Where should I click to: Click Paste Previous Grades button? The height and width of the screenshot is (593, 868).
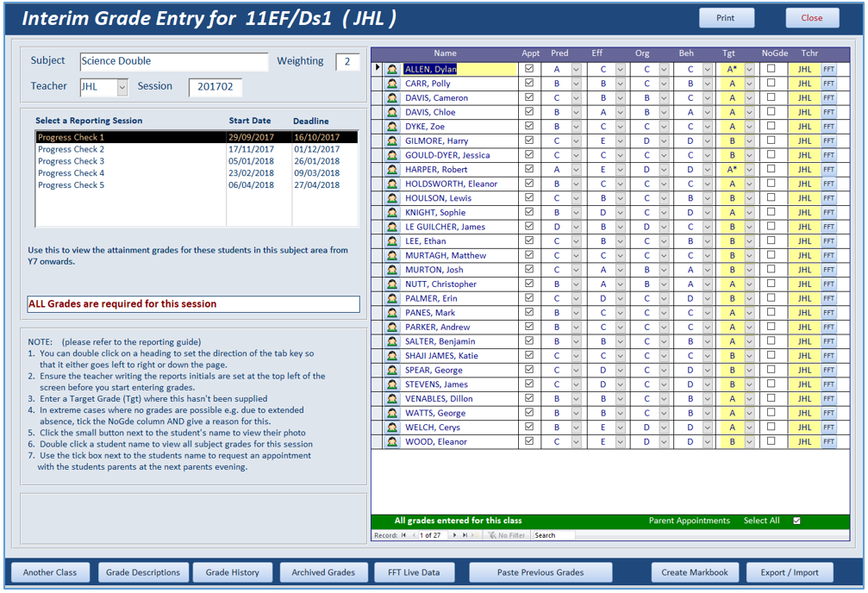point(540,572)
